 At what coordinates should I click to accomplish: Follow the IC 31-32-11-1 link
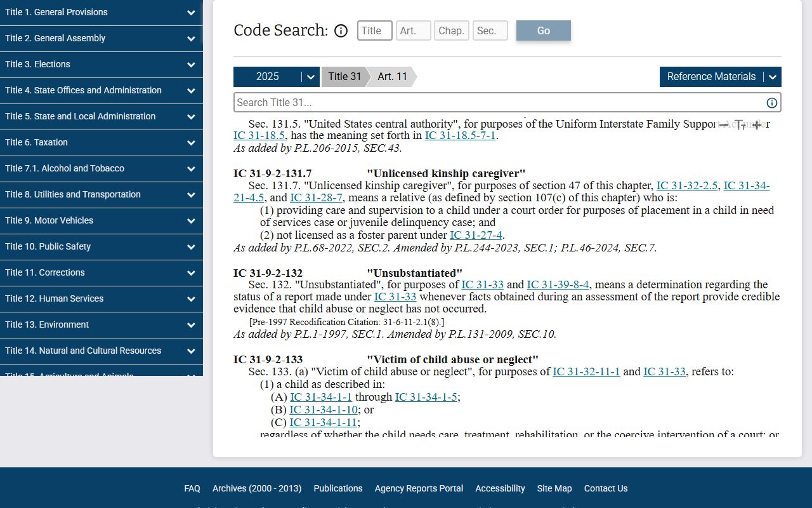[586, 372]
